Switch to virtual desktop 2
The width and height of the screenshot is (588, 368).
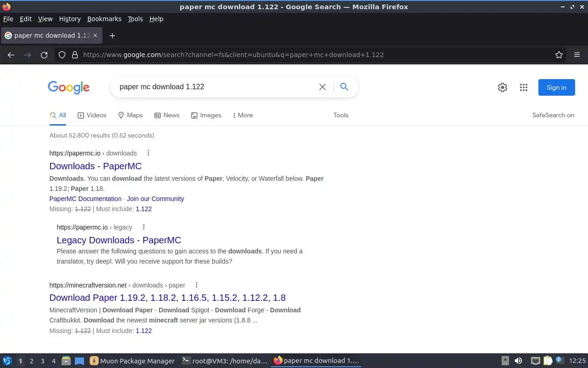coord(31,361)
